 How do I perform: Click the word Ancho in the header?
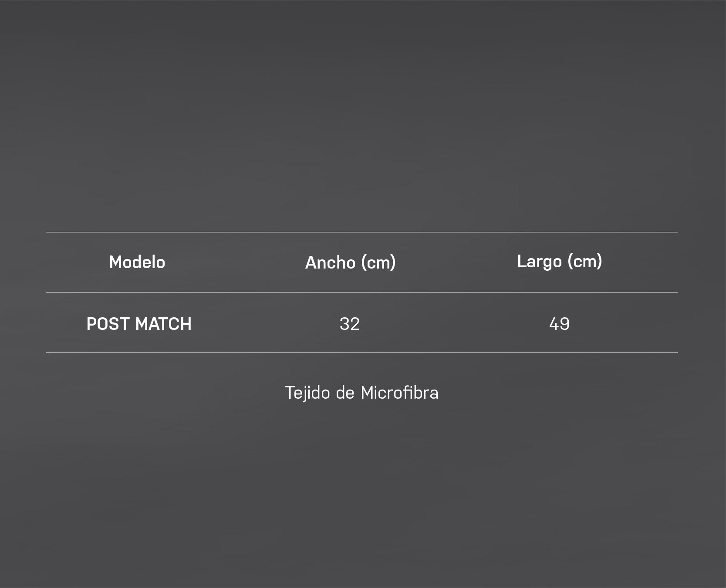click(x=330, y=262)
